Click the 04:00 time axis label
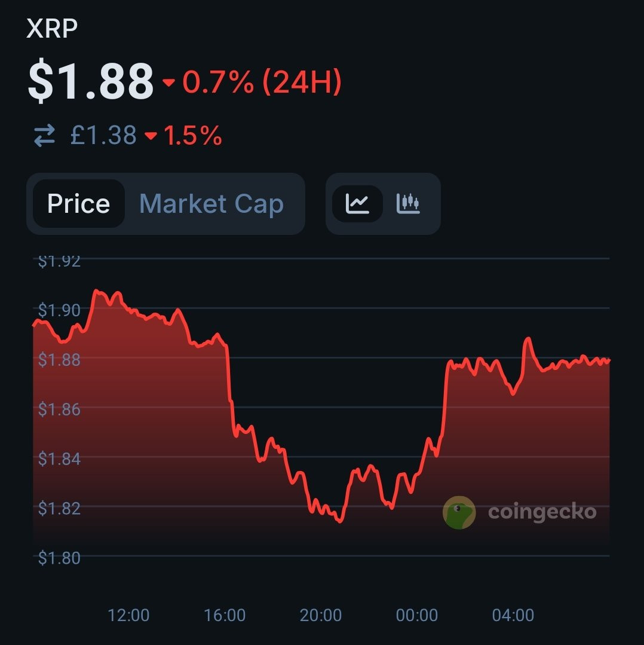The width and height of the screenshot is (644, 645). [513, 615]
